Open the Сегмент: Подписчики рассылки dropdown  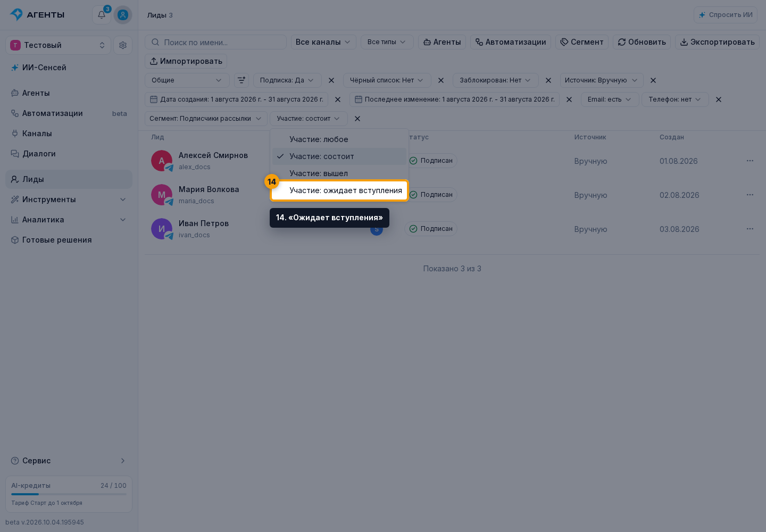pyautogui.click(x=206, y=119)
